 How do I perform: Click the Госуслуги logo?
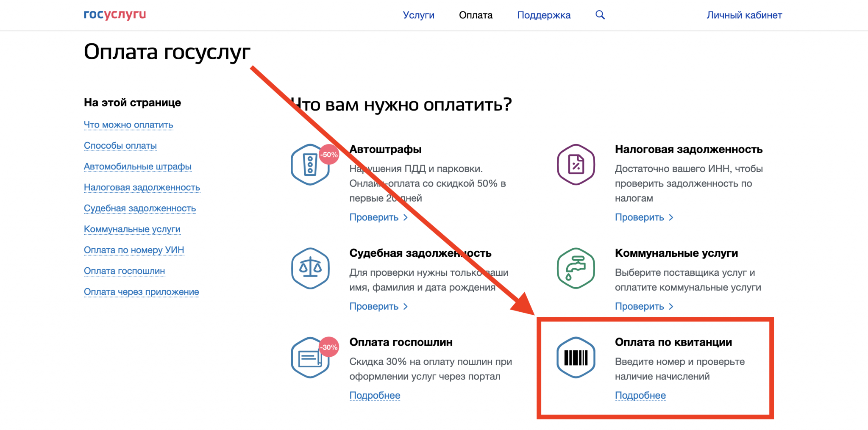click(x=115, y=15)
